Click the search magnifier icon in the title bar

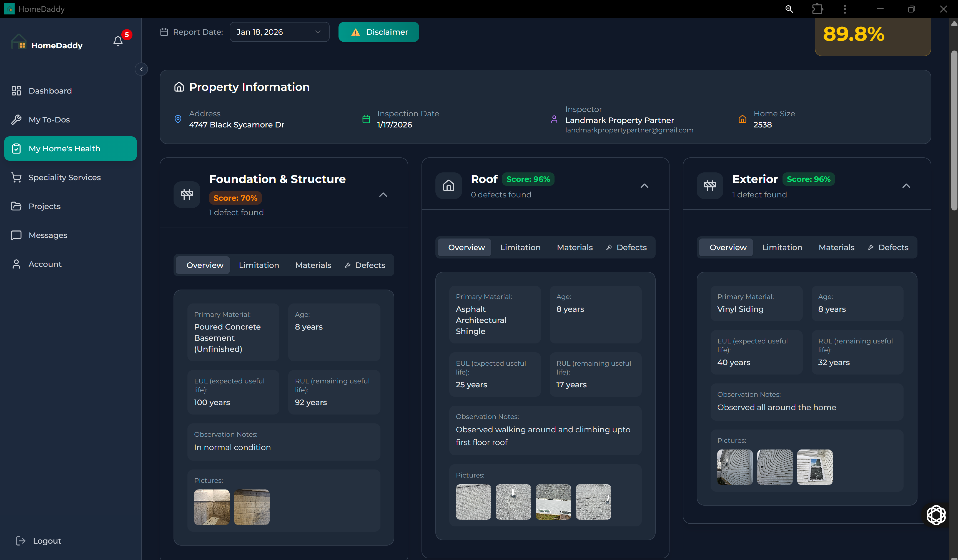click(789, 9)
